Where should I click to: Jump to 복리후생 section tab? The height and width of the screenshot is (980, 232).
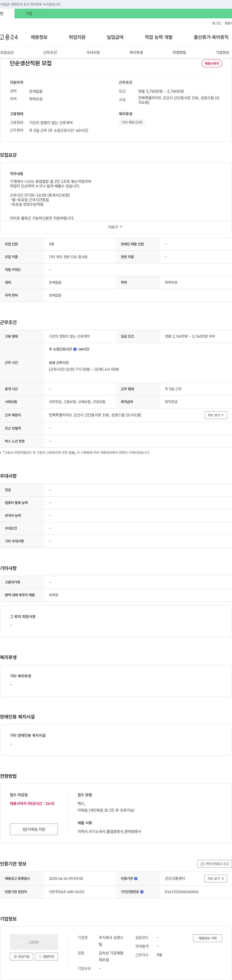[x=136, y=52]
